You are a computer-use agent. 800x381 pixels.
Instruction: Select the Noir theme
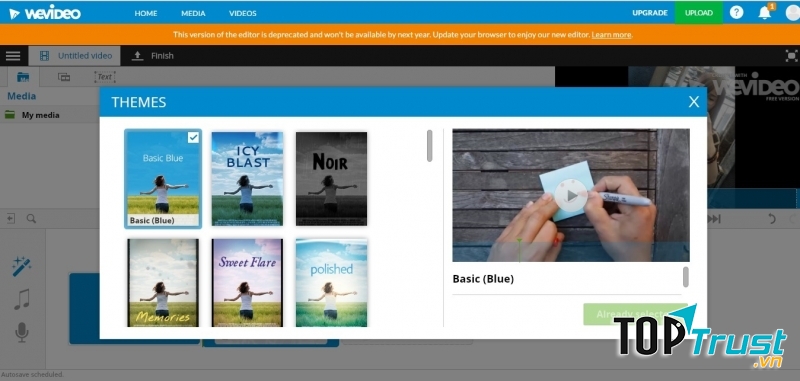click(331, 179)
